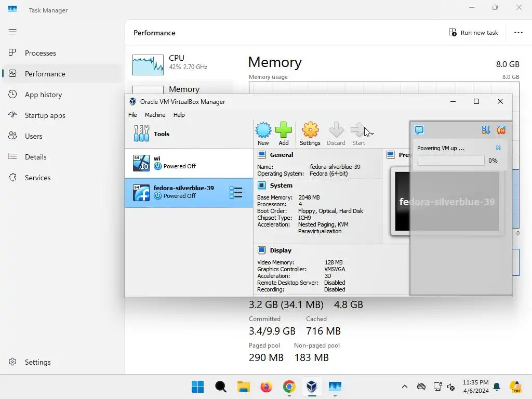Click the Display section header
532x399 pixels.
point(281,250)
